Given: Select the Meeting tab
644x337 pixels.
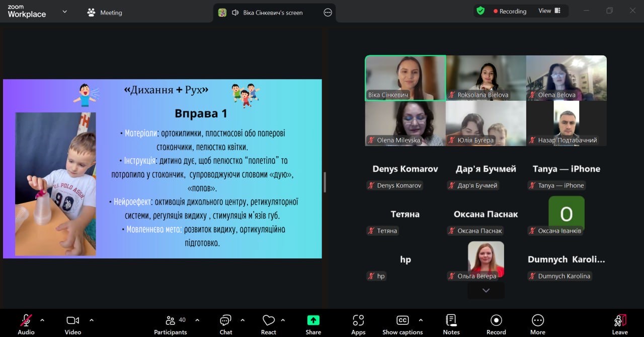Looking at the screenshot, I should (105, 13).
